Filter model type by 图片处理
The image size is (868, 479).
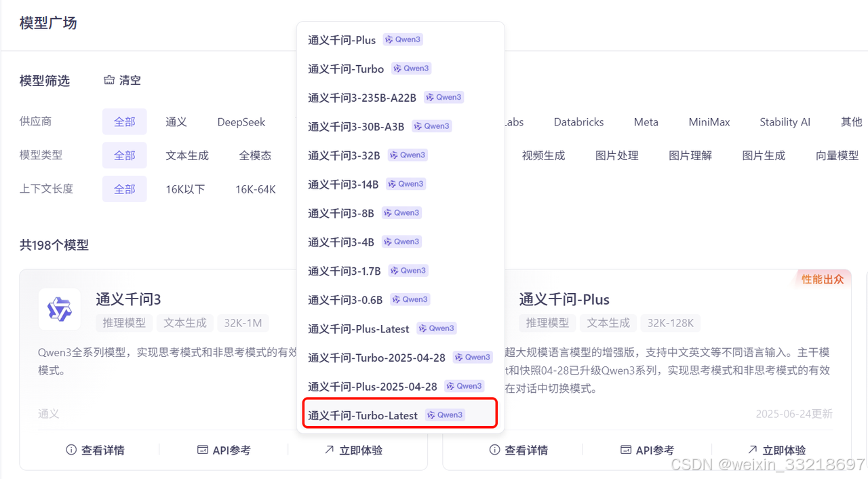pos(617,155)
